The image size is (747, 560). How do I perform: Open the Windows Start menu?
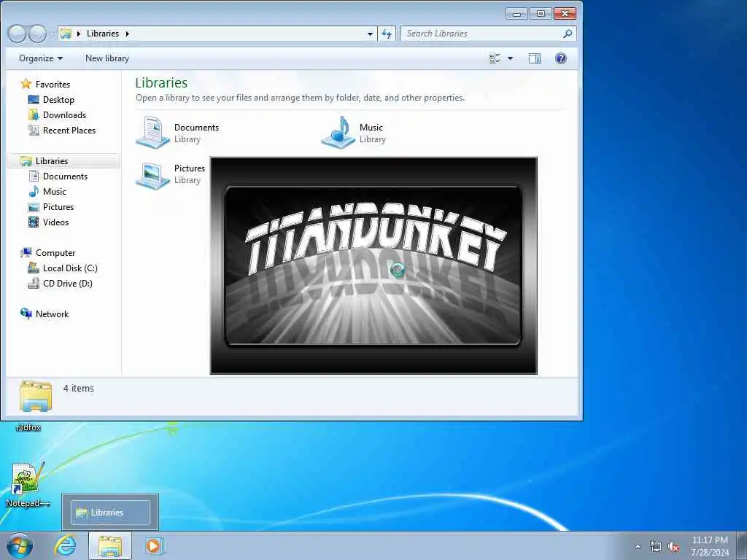pos(20,545)
